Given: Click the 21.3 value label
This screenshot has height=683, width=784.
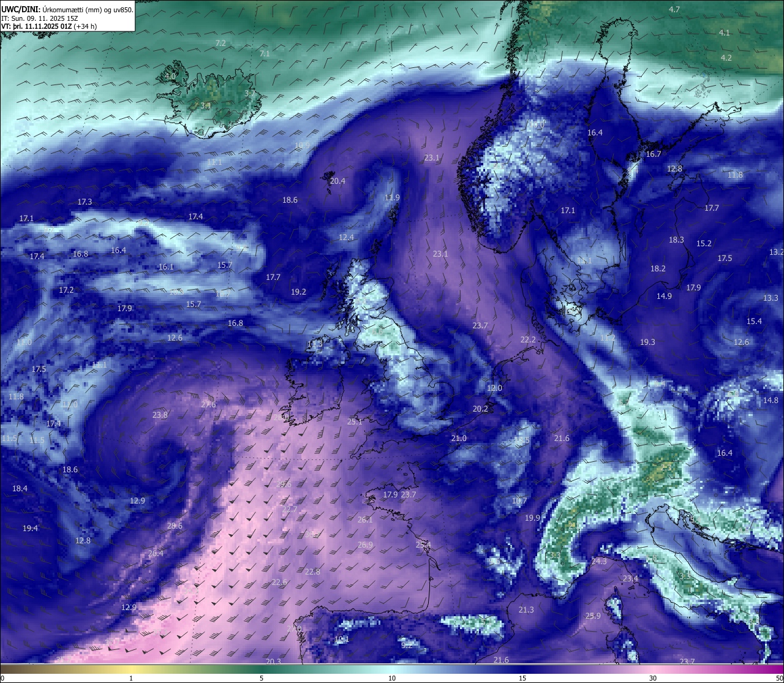Looking at the screenshot, I should (526, 609).
